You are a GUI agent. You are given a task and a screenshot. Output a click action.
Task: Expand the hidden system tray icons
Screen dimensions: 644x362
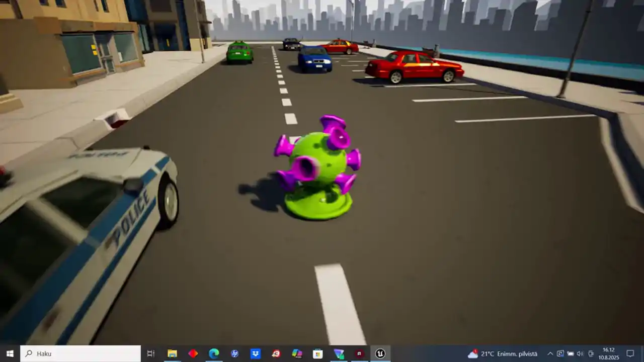click(x=550, y=353)
